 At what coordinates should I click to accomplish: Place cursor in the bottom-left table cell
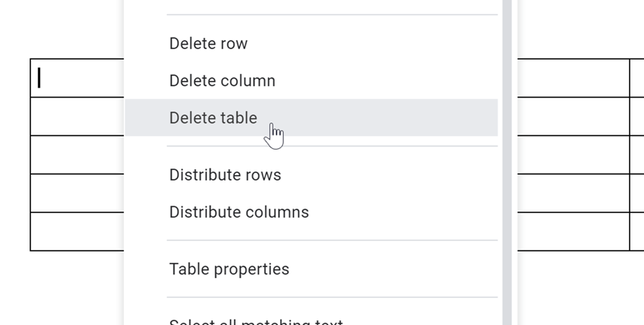point(77,231)
